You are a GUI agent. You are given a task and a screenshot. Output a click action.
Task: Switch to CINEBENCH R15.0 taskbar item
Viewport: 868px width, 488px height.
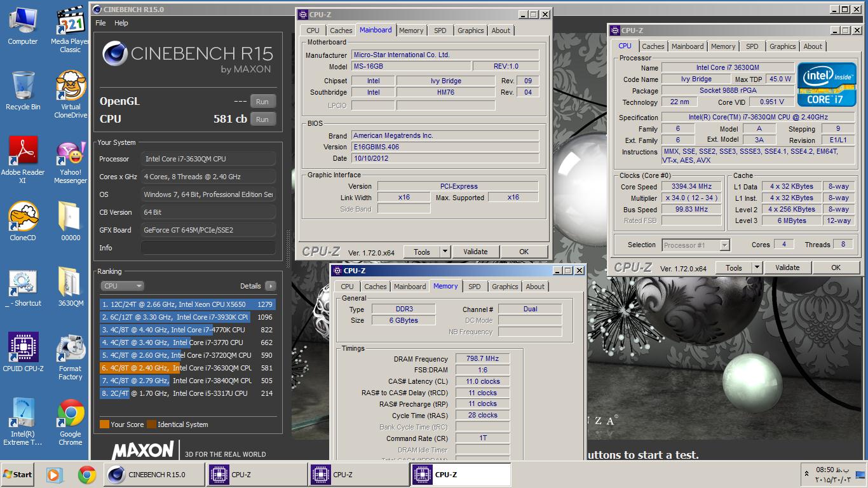pos(154,474)
